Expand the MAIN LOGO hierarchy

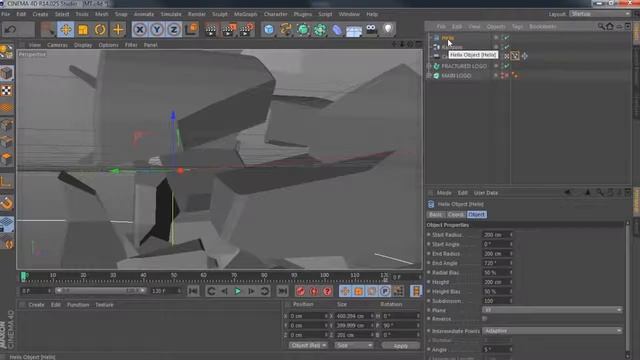(x=429, y=76)
